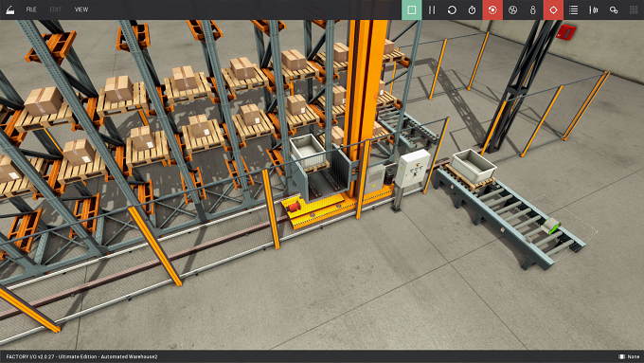
Task: Click the Factory I/O version status text
Action: pyautogui.click(x=81, y=356)
